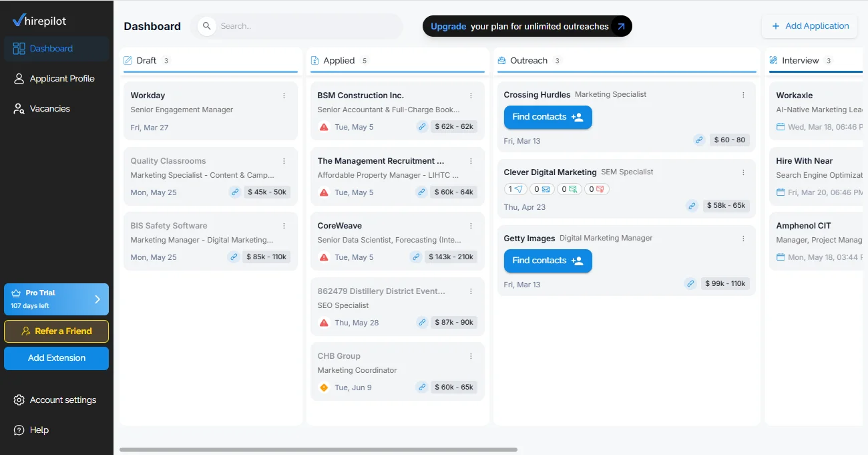The height and width of the screenshot is (455, 868).
Task: Open the Dashboard sidebar item
Action: pos(57,49)
